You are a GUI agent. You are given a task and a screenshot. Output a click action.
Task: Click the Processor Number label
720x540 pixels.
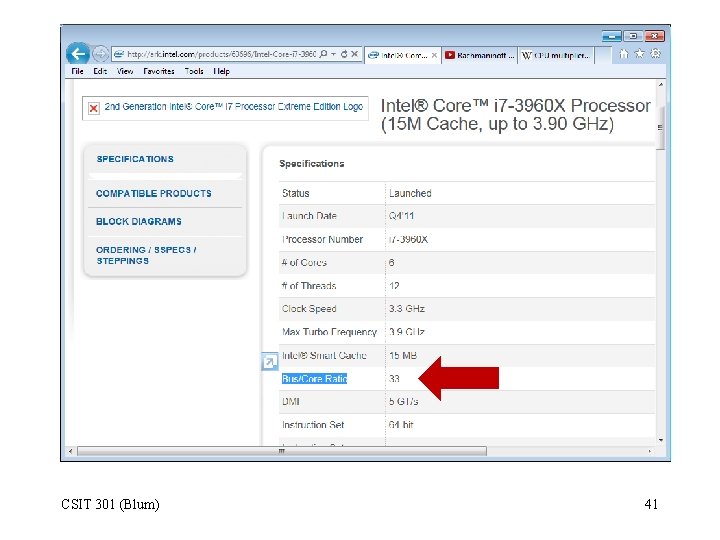(322, 239)
